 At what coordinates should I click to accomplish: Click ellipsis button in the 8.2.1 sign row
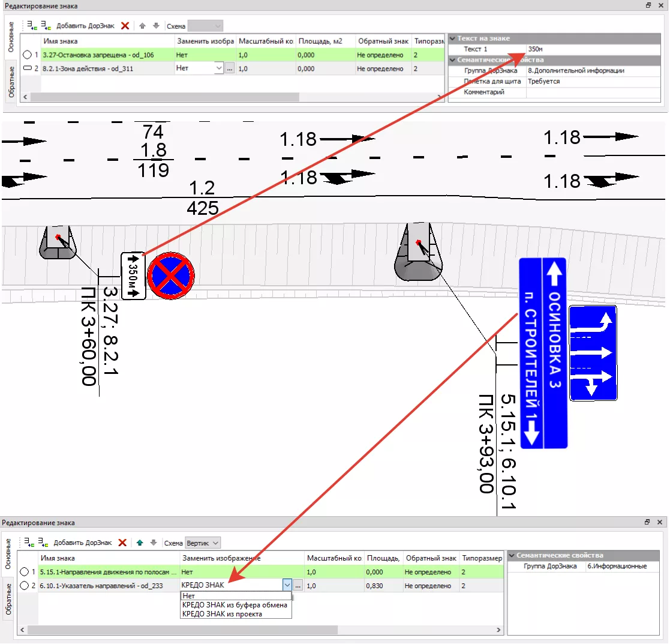click(x=229, y=69)
